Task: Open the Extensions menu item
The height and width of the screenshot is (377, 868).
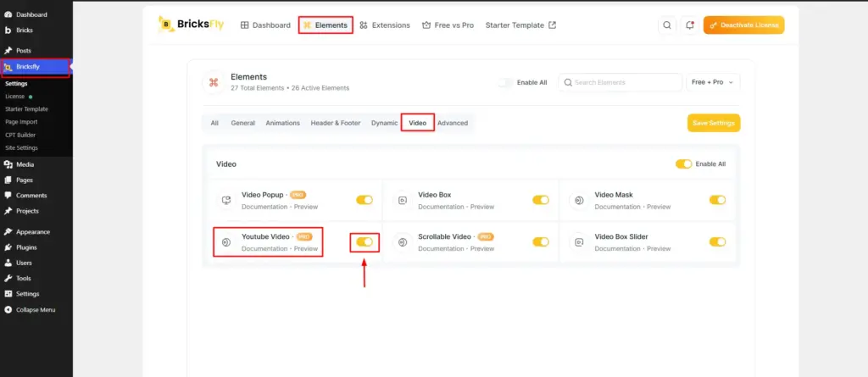Action: click(x=385, y=25)
